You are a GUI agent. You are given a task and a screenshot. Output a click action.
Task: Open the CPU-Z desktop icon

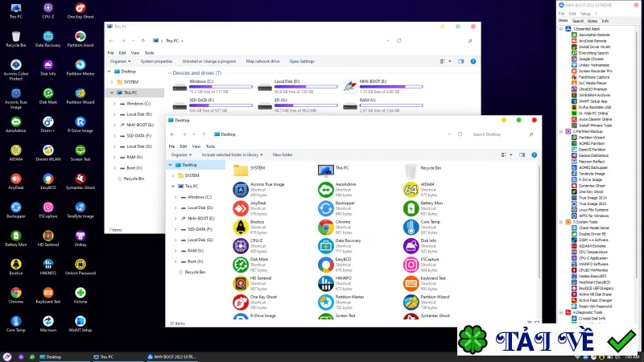coord(48,10)
